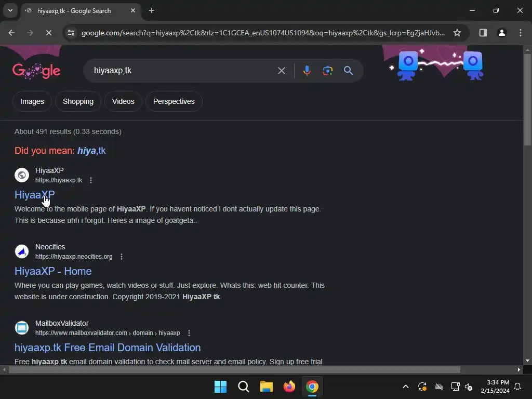Click the Chrome taskbar icon
Image resolution: width=532 pixels, height=399 pixels.
click(312, 387)
